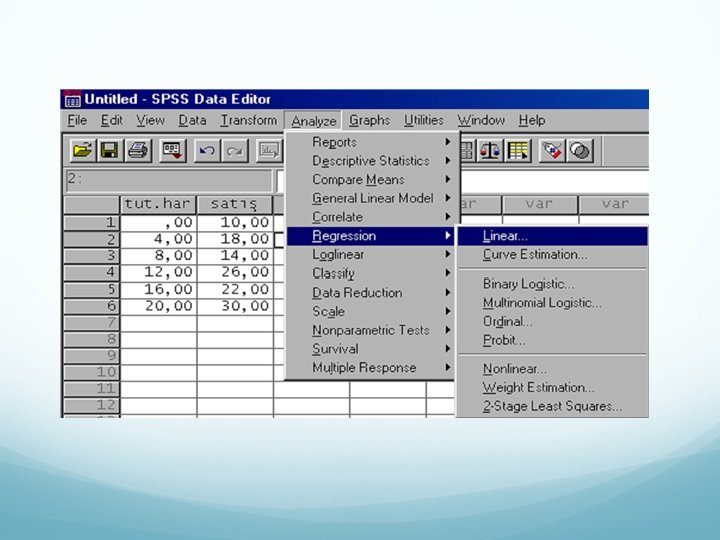The image size is (720, 540).
Task: Open the Data menu
Action: pyautogui.click(x=192, y=120)
